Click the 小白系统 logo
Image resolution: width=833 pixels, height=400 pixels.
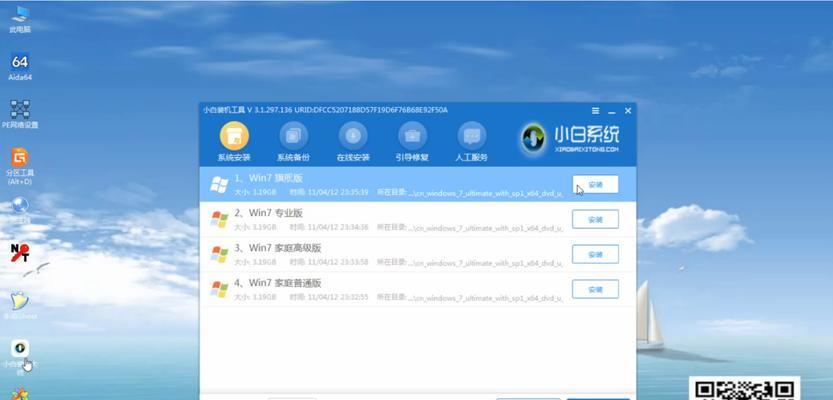point(570,138)
